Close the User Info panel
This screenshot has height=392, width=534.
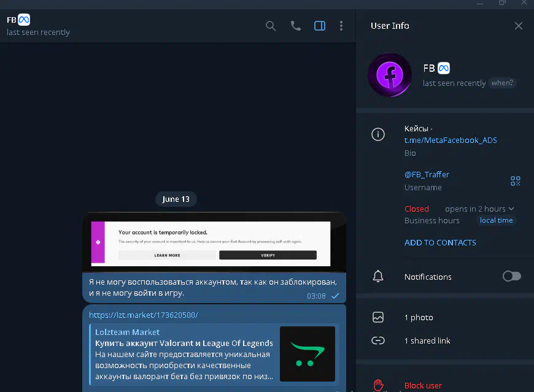coord(518,26)
